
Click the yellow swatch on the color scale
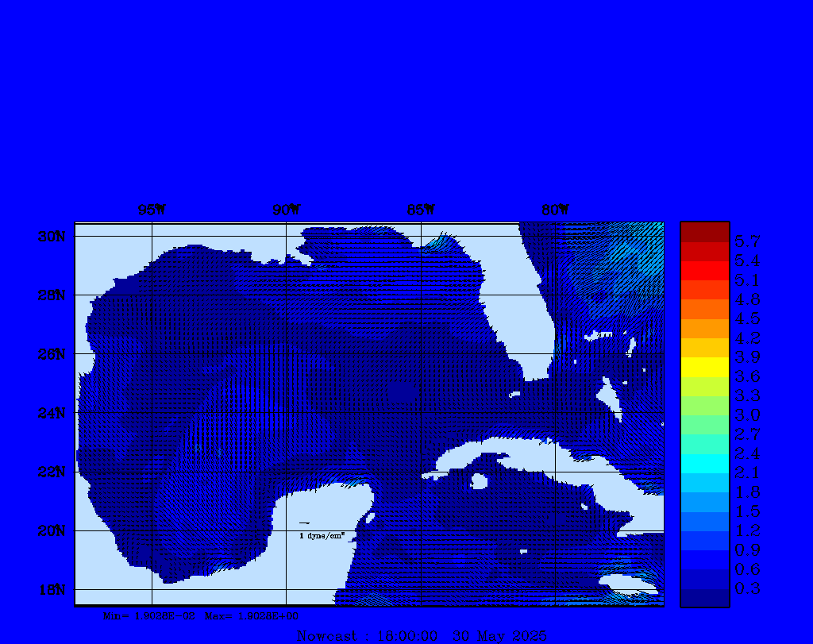coord(704,367)
